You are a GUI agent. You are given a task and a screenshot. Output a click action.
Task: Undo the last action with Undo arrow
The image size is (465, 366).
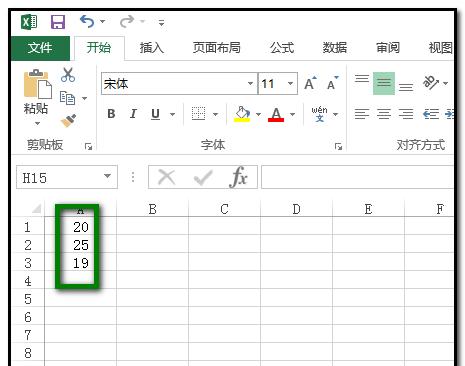point(87,22)
